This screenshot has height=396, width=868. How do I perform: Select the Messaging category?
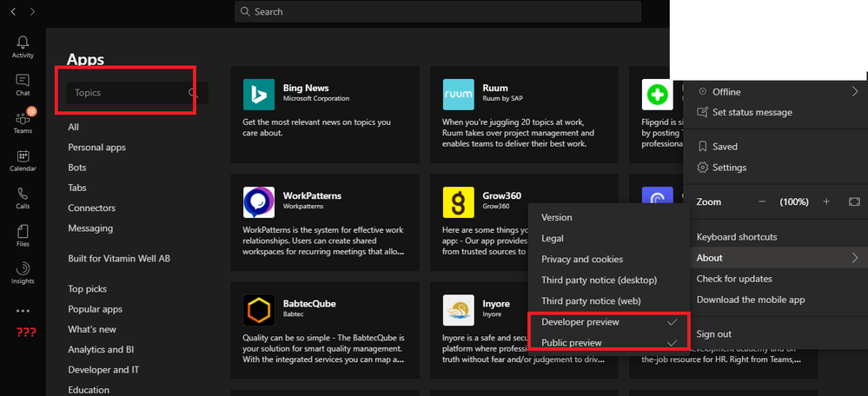90,228
